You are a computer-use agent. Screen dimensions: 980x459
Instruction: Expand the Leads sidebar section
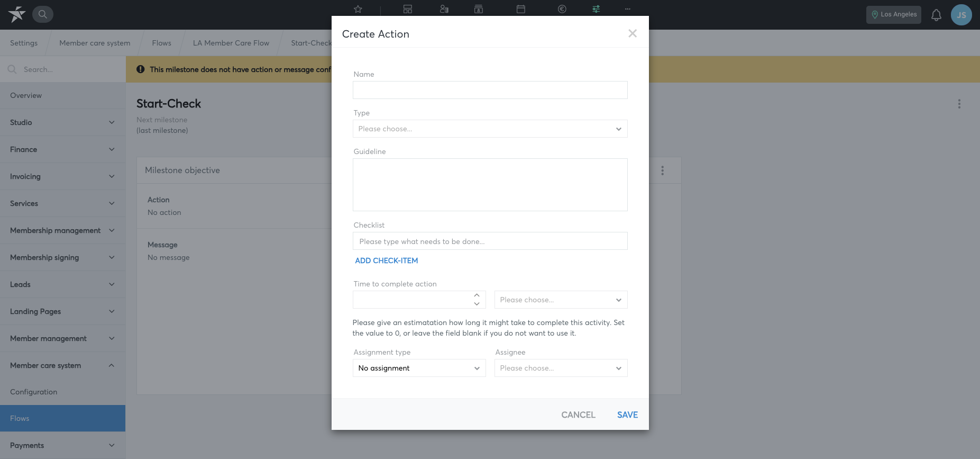[x=62, y=284]
